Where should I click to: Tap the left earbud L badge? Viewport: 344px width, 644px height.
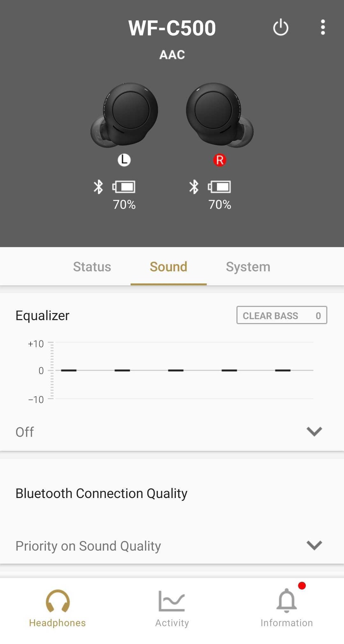124,160
